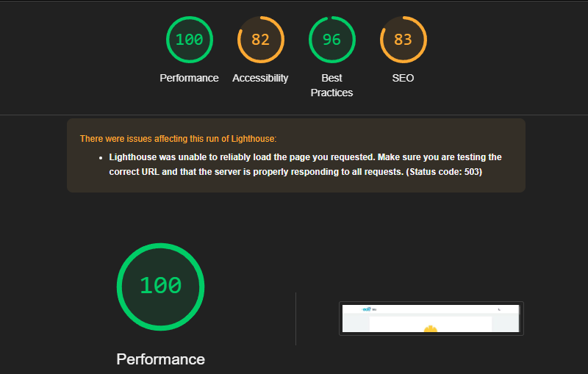Select the Accessibility category label
Image resolution: width=588 pixels, height=374 pixels.
[x=260, y=78]
